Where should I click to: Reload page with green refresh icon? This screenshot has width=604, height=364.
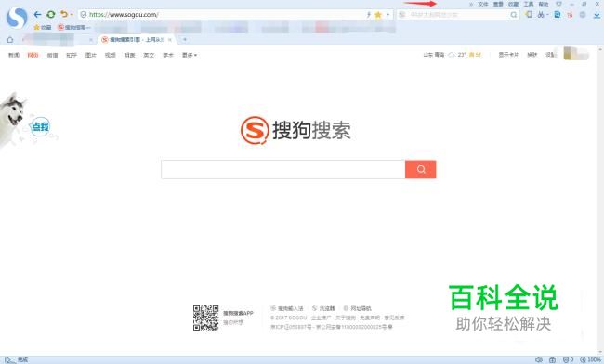coord(51,15)
